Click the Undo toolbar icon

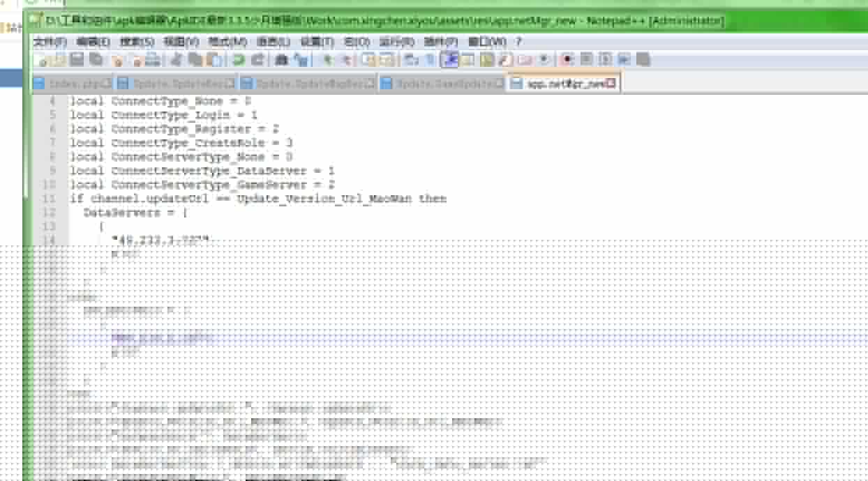[239, 60]
